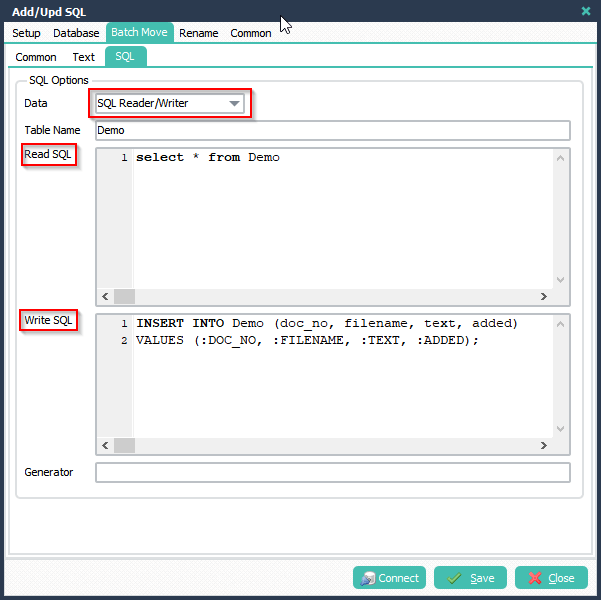The image size is (601, 600).
Task: Click in the Write SQL editor INSERT line
Action: click(327, 323)
